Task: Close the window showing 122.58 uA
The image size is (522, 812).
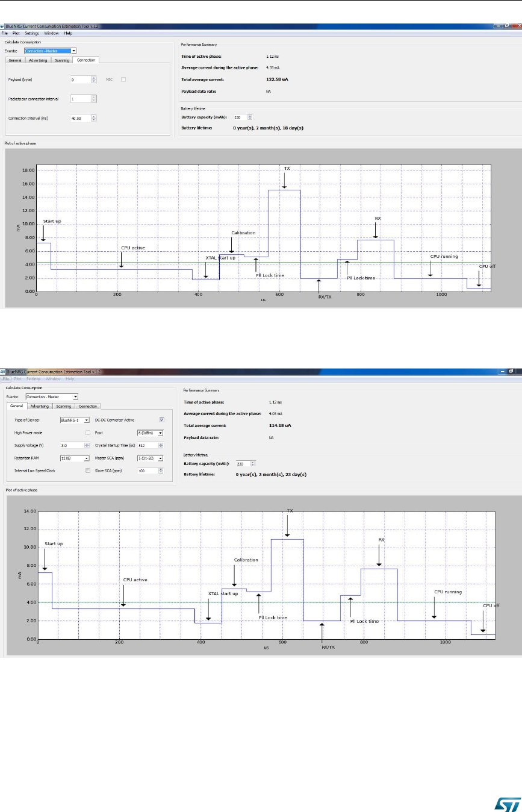Action: click(517, 27)
